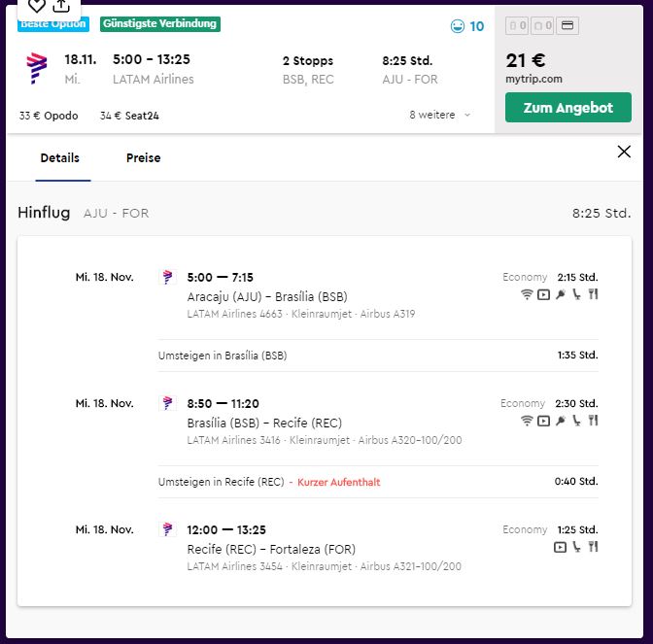The image size is (653, 644).
Task: Click Wi-Fi icon on Aracaju–Brasília flight
Action: (527, 294)
